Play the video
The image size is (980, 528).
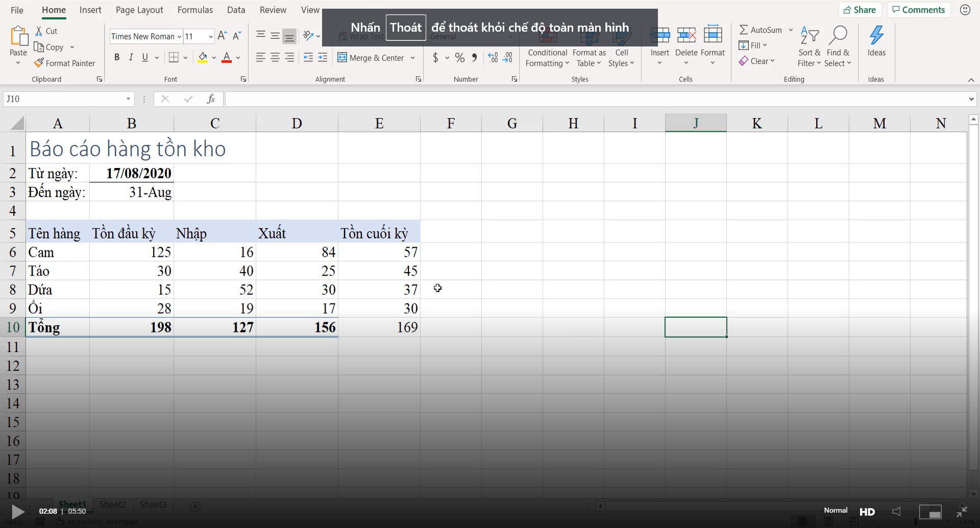(x=18, y=511)
